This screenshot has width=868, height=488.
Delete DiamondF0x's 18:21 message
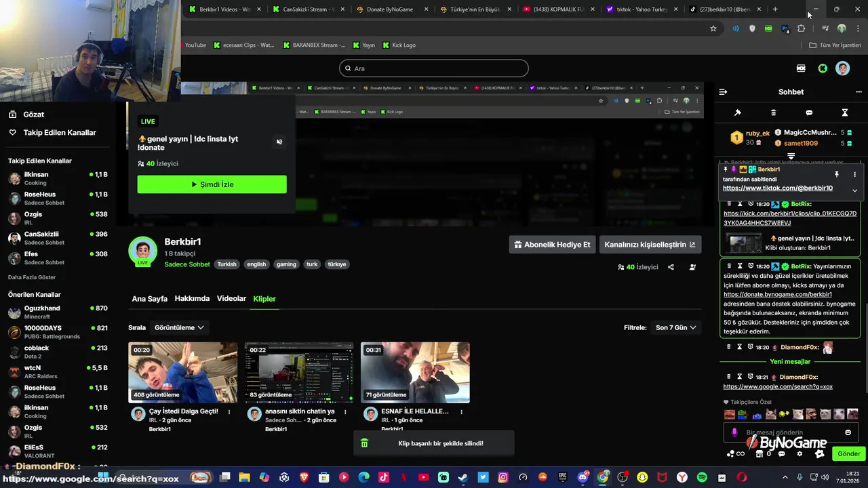(x=729, y=377)
